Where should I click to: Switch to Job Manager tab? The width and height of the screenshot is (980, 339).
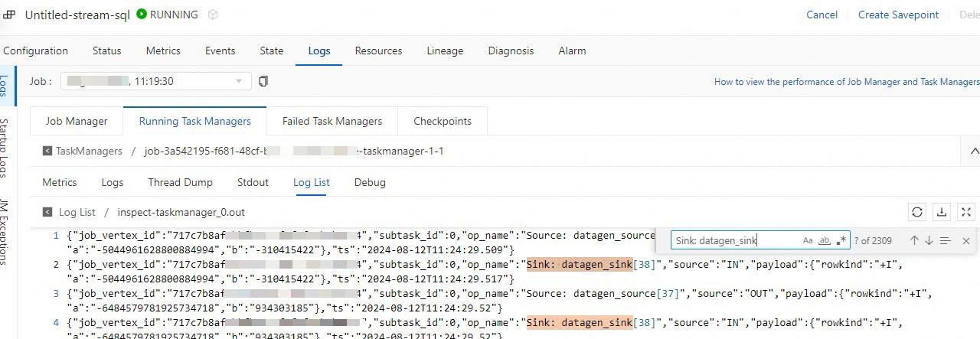77,121
